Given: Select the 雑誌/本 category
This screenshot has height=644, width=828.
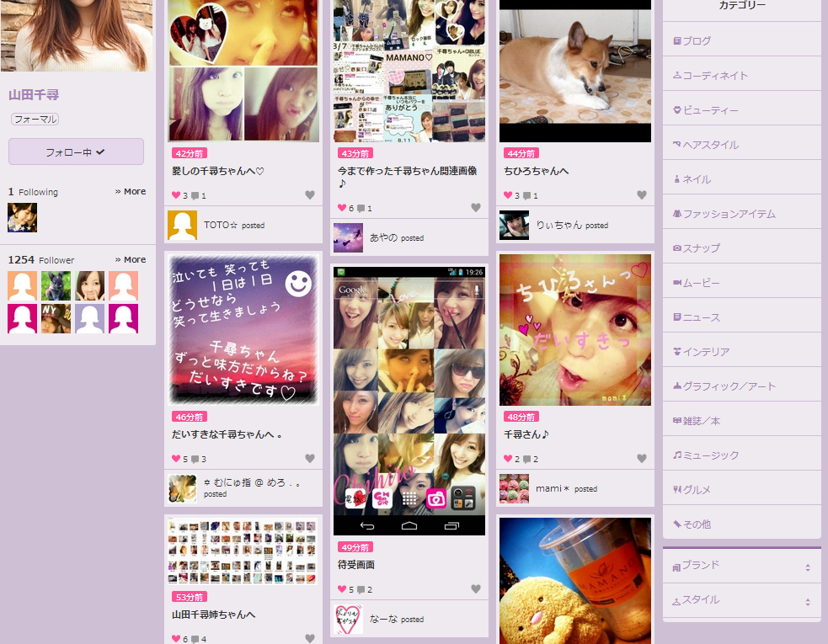Looking at the screenshot, I should (741, 421).
